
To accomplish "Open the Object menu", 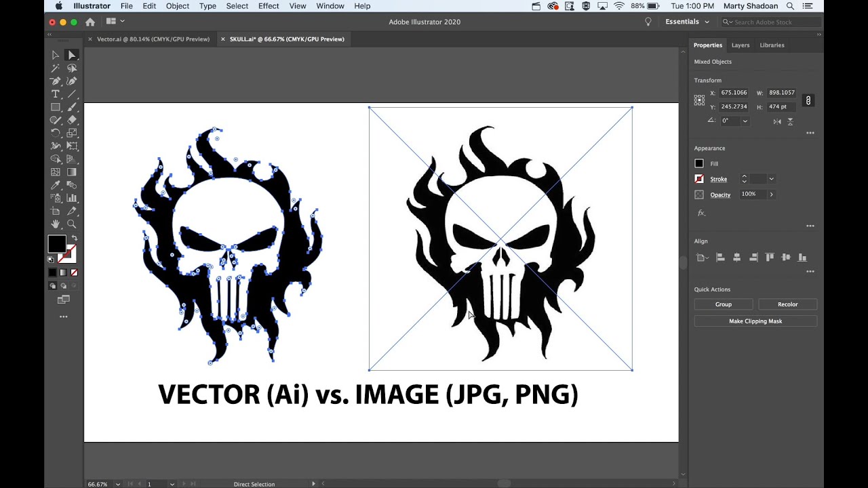I will pos(178,6).
